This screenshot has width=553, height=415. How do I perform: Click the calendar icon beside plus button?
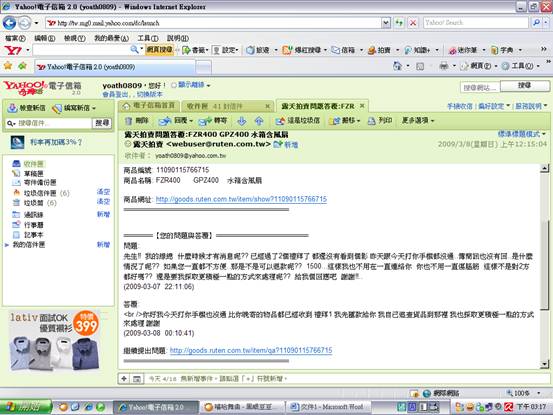pos(136,379)
